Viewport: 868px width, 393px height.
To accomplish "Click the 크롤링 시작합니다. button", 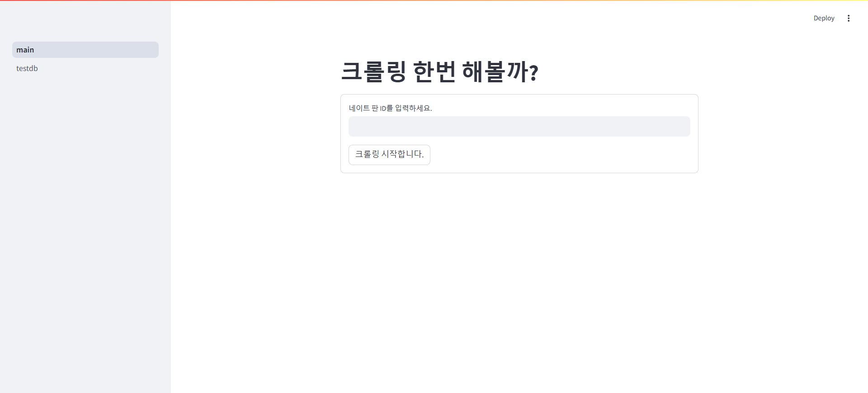I will (x=389, y=155).
